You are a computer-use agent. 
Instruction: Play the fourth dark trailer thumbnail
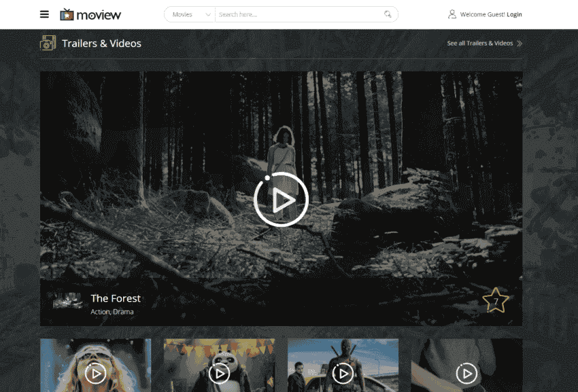click(x=466, y=374)
